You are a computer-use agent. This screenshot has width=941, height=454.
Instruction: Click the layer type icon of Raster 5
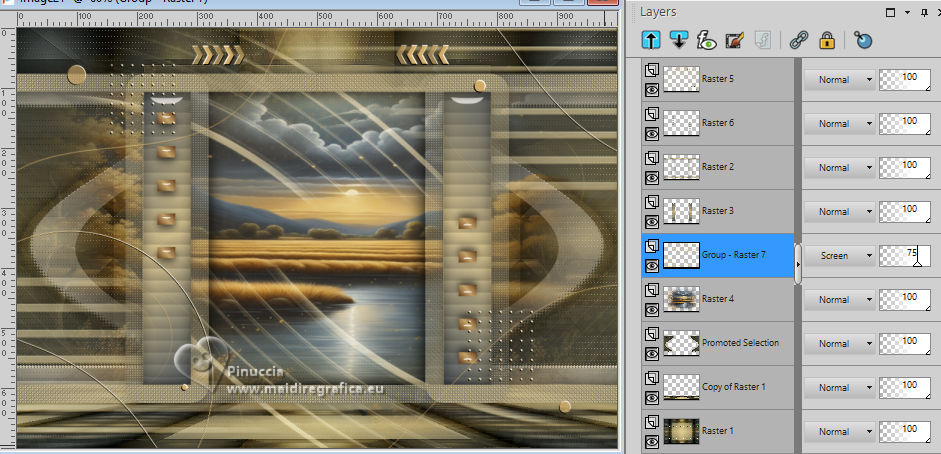(x=652, y=71)
